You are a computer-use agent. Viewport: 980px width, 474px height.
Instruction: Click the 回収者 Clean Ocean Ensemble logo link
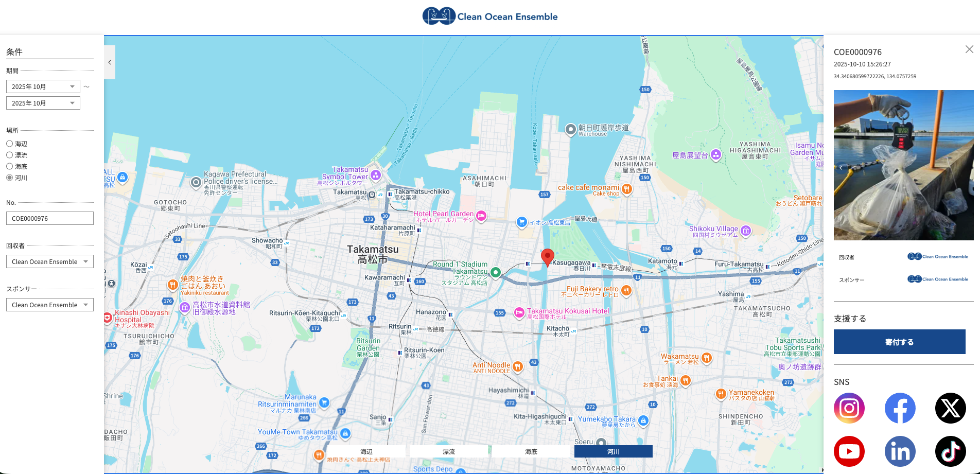[x=938, y=256]
